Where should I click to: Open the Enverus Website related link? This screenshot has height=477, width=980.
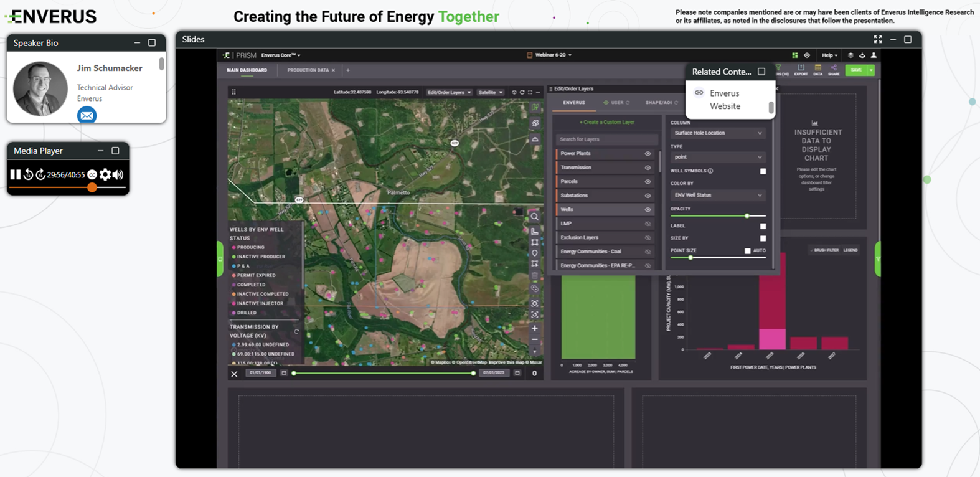pyautogui.click(x=725, y=100)
